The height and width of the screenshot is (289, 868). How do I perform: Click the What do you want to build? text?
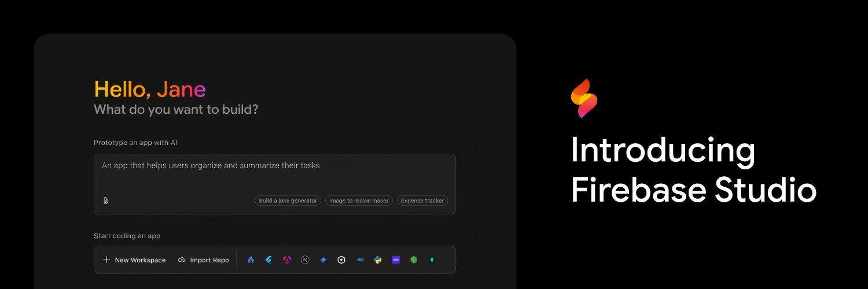tap(176, 109)
